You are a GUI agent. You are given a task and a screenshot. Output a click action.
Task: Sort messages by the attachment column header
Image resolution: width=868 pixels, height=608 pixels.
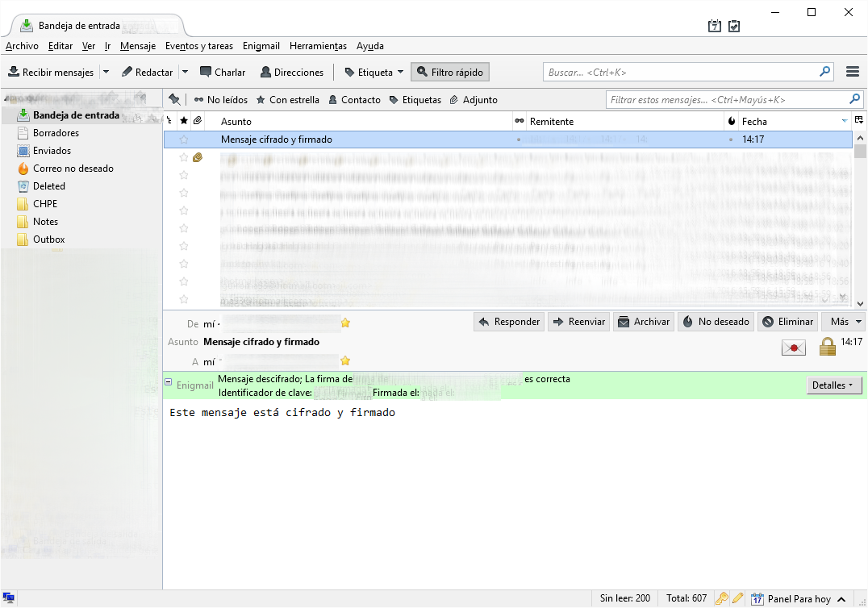point(197,121)
